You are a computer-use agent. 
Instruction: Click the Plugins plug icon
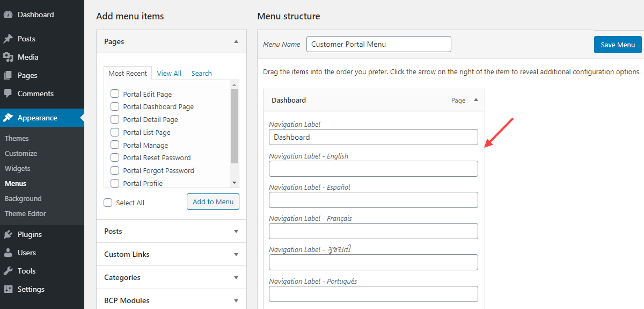8,235
